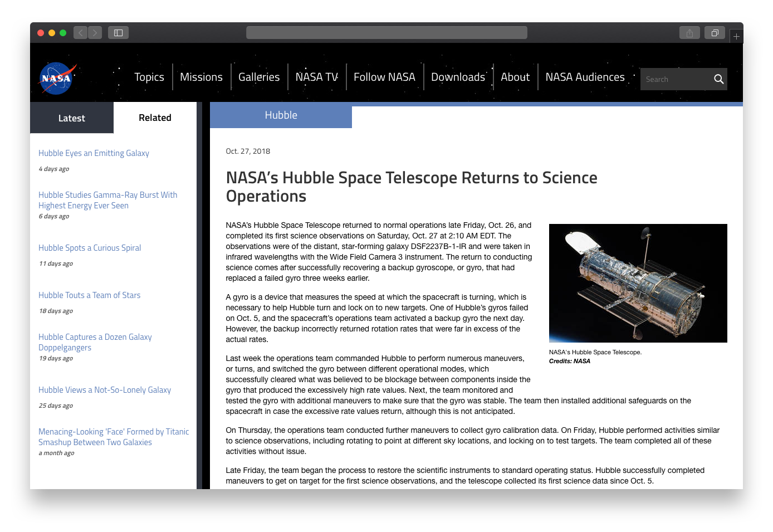Open the Missions menu
This screenshot has width=773, height=532.
[x=201, y=77]
